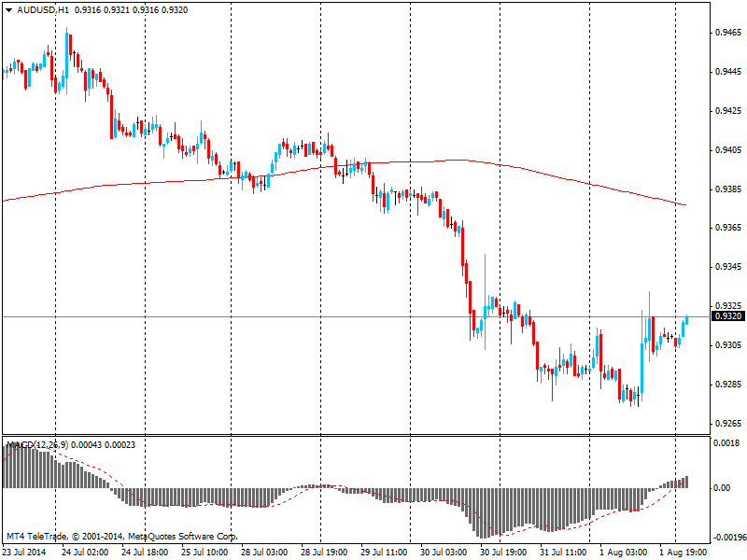Click the MACD(12,26,9) indicator label
747x560 pixels.
point(37,445)
